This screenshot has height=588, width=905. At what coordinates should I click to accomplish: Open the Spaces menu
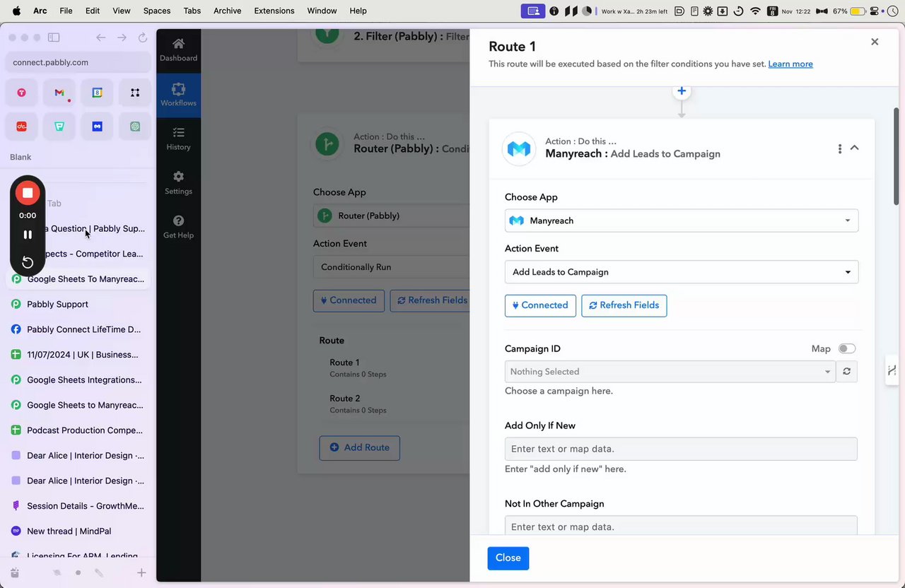157,11
